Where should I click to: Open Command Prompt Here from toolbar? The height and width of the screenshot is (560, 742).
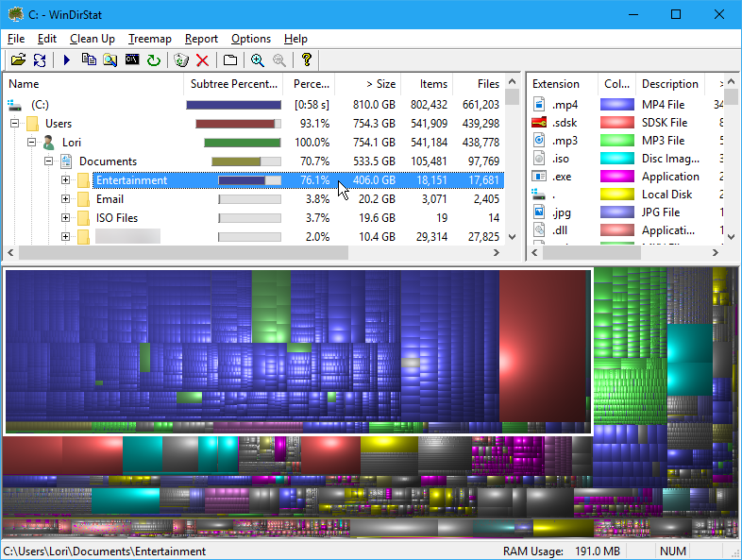click(x=132, y=59)
